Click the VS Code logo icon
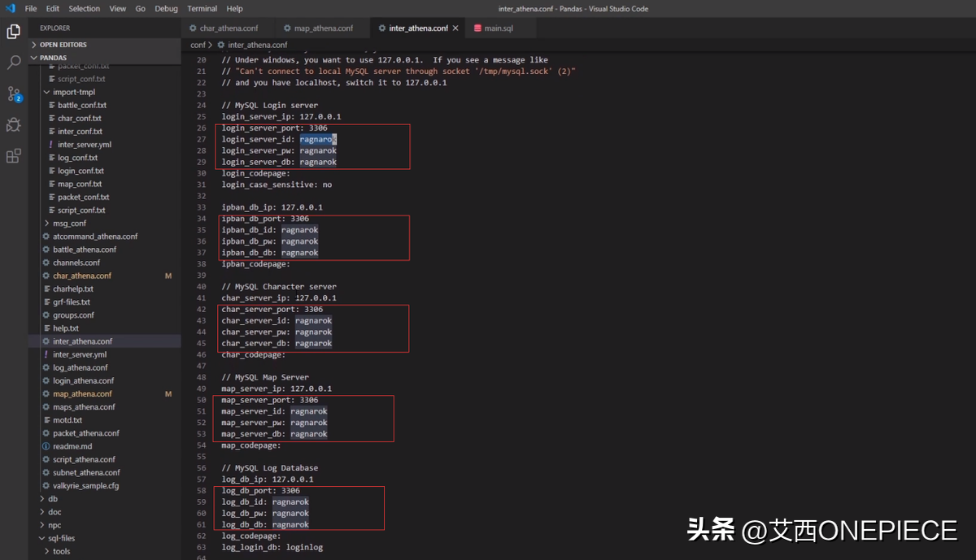Screen dimensions: 976x560 (10, 8)
